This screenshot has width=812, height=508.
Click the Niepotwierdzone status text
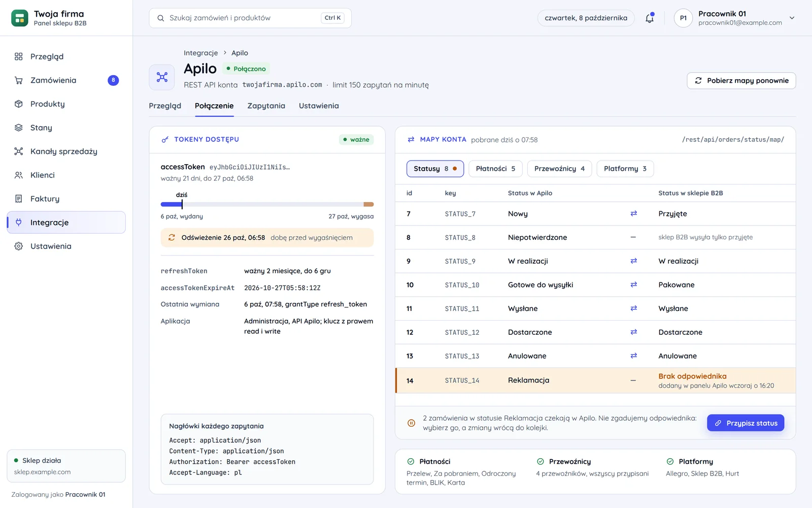pyautogui.click(x=537, y=237)
